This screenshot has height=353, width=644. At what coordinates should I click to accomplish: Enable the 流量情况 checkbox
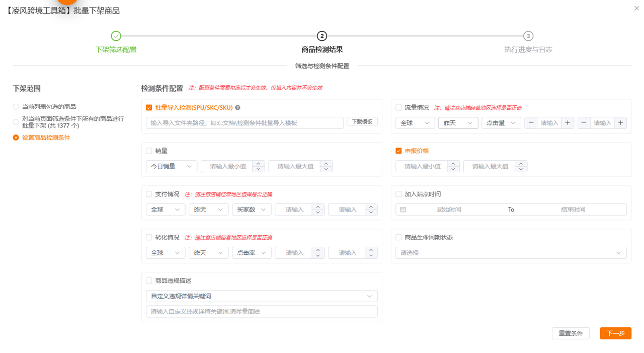click(398, 108)
